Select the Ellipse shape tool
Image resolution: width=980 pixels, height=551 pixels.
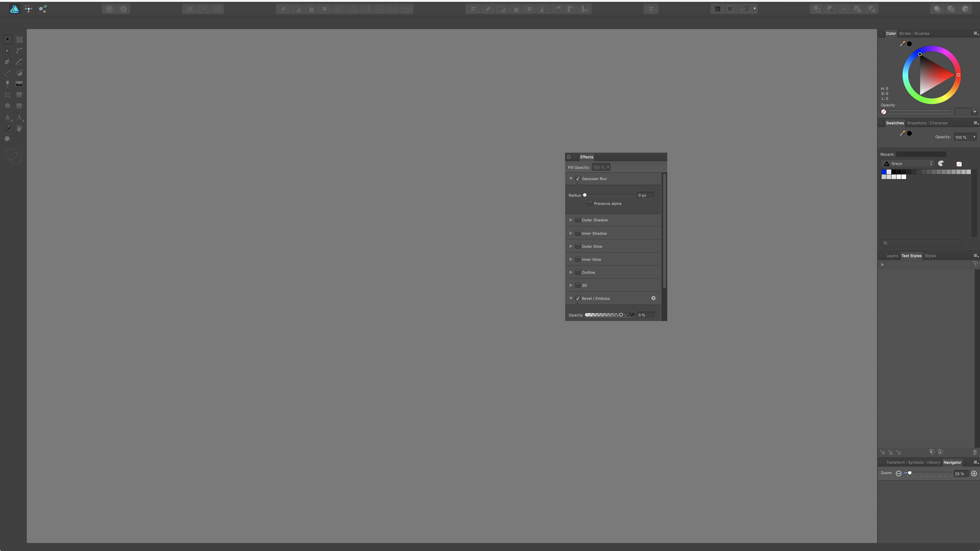(8, 106)
